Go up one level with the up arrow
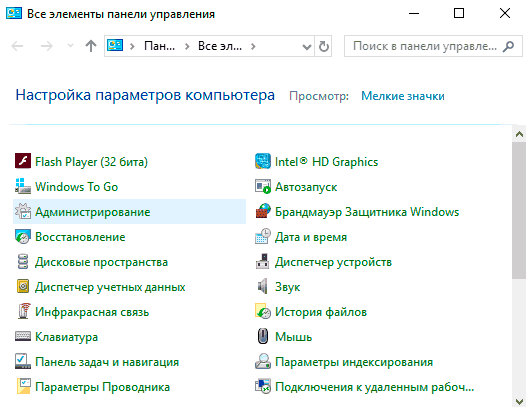526x407 pixels. (x=91, y=46)
